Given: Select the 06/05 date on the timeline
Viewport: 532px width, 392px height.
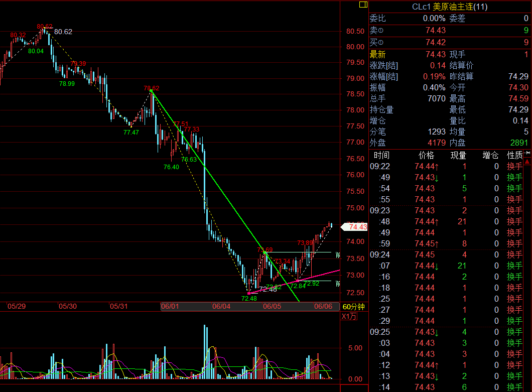Looking at the screenshot, I should (272, 307).
